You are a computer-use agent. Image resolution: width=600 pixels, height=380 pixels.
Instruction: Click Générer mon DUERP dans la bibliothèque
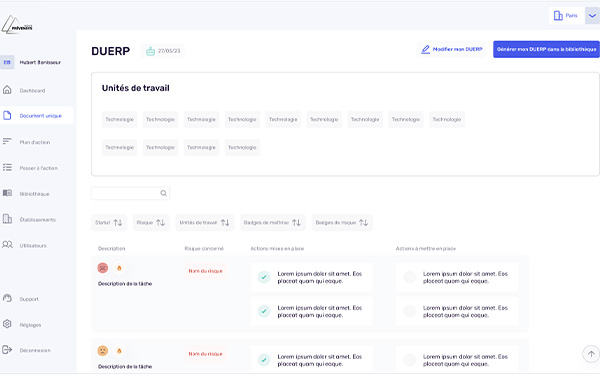546,49
